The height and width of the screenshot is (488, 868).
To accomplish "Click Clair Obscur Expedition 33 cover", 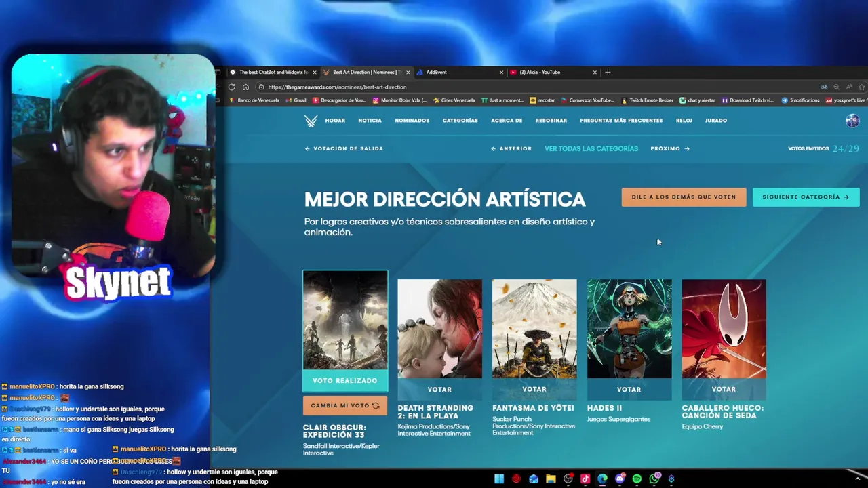I will [x=345, y=321].
